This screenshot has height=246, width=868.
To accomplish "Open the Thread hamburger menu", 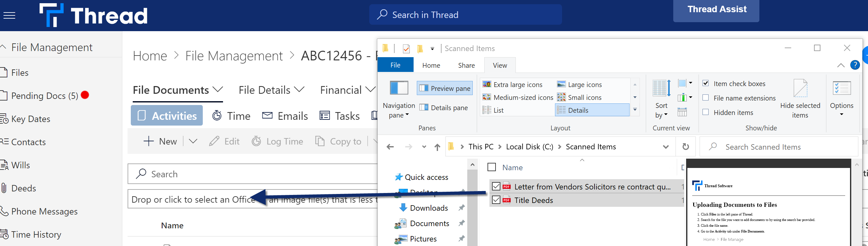I will 9,15.
